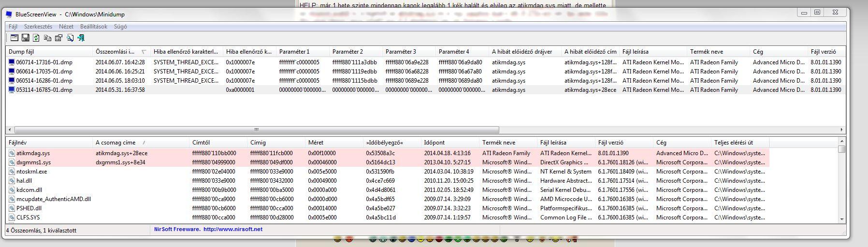
Task: Click crash time 2014.06.07. 16:42:28
Action: point(120,62)
